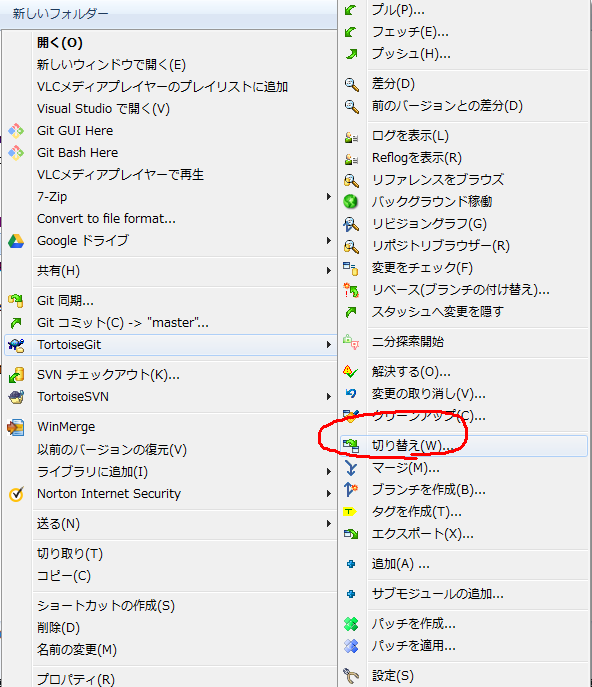Click the WinMerge icon

click(16, 427)
